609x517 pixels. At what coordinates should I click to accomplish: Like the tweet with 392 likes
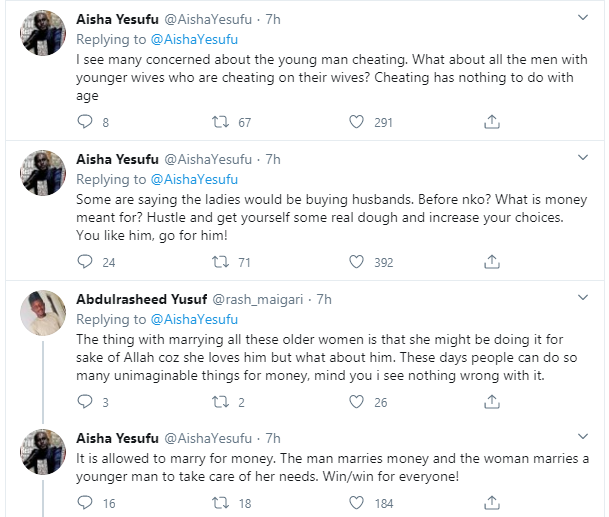[357, 262]
